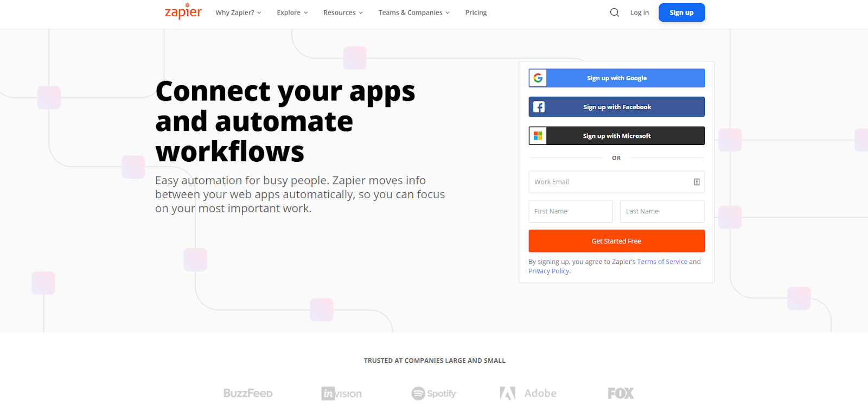Click the Easy automation description paragraph
Viewport: 868px width, 417px height.
pyautogui.click(x=300, y=194)
